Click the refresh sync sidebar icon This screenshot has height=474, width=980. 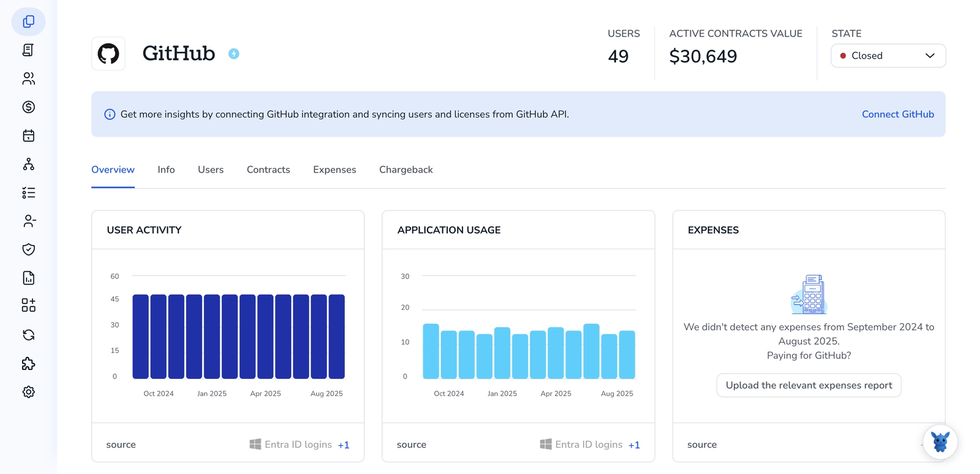(x=28, y=335)
